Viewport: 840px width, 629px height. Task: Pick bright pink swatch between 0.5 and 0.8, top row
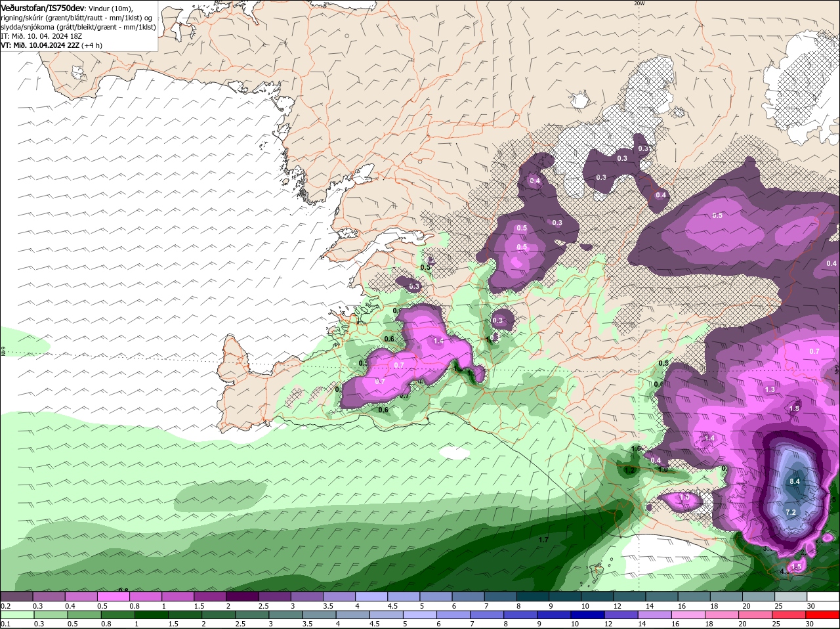pos(114,596)
